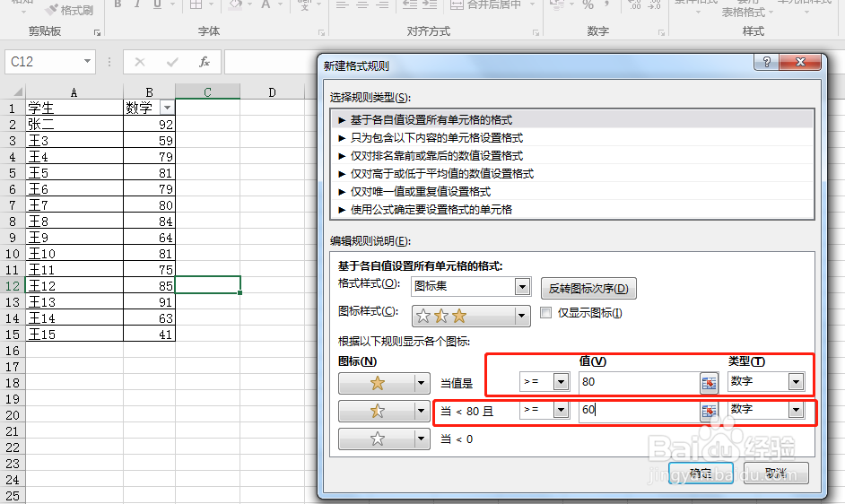This screenshot has height=504, width=845.
Task: Click cell containing score 91
Action: (149, 302)
